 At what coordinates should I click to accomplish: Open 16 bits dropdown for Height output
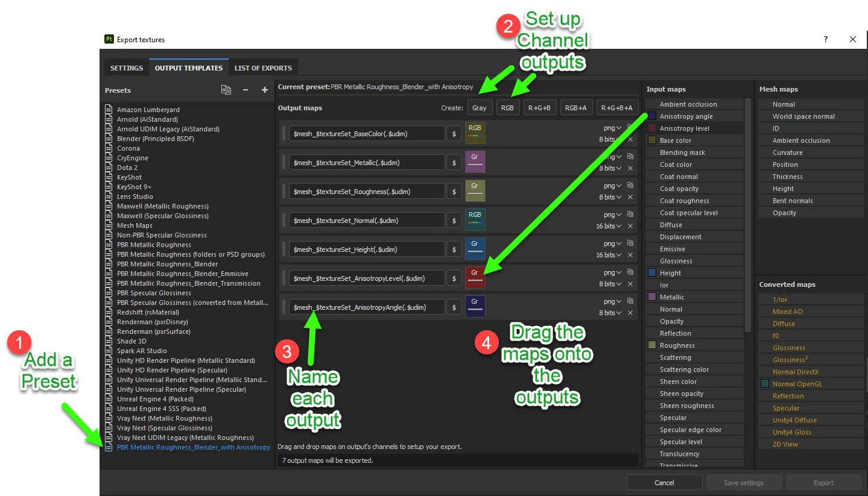point(609,255)
